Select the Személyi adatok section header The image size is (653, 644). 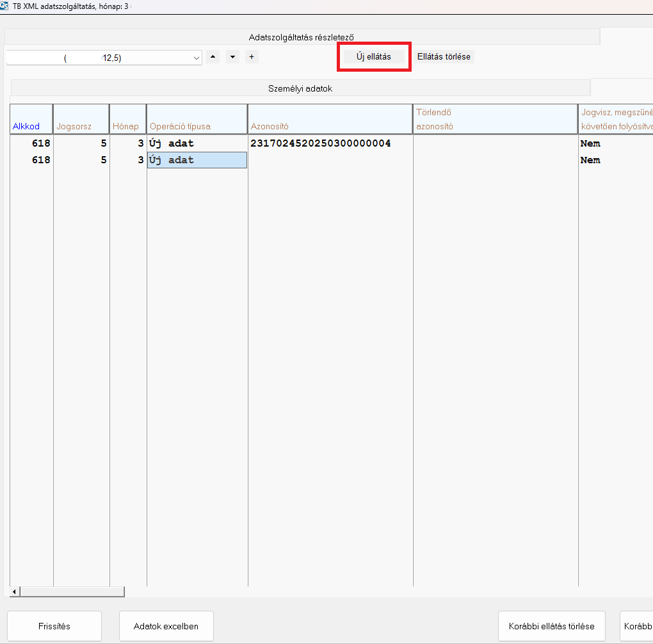[x=300, y=89]
